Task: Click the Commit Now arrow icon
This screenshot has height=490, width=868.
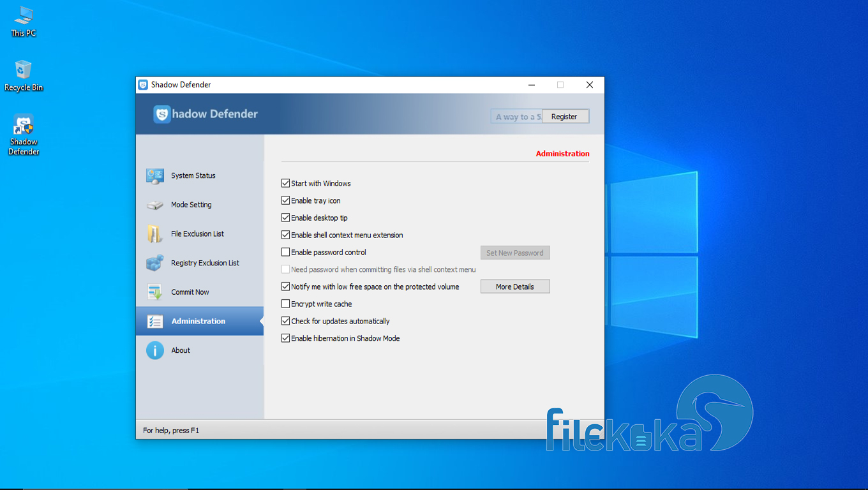Action: click(x=155, y=292)
